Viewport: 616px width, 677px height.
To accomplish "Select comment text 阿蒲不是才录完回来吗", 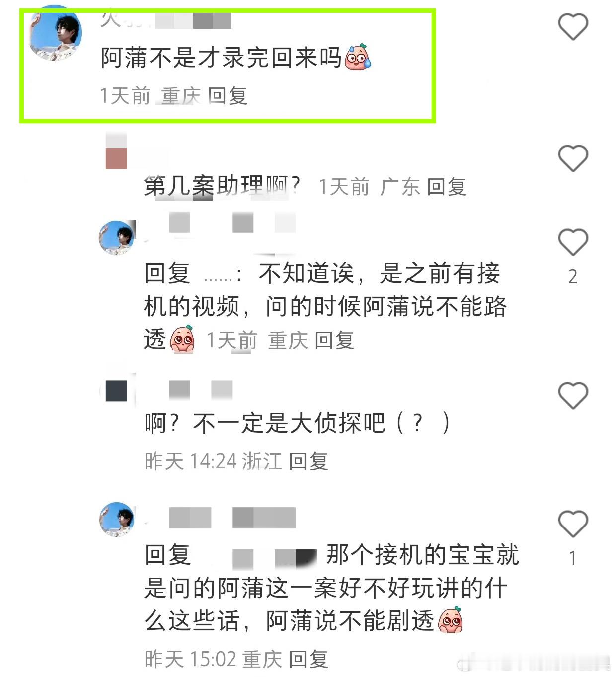I will click(221, 58).
